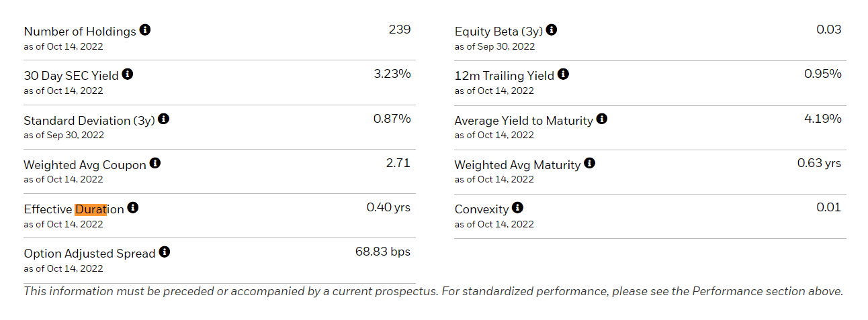Click the Weighted Avg Maturity info icon
The width and height of the screenshot is (868, 320).
pos(589,163)
